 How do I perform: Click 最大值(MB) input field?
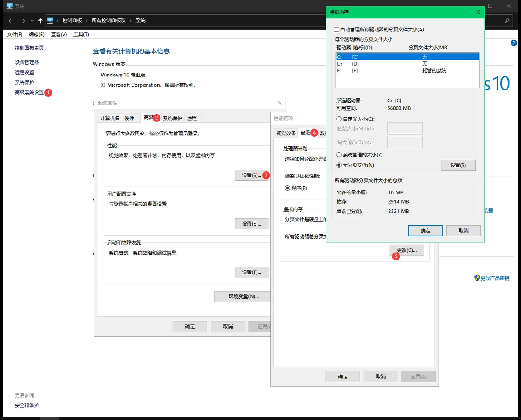click(405, 142)
